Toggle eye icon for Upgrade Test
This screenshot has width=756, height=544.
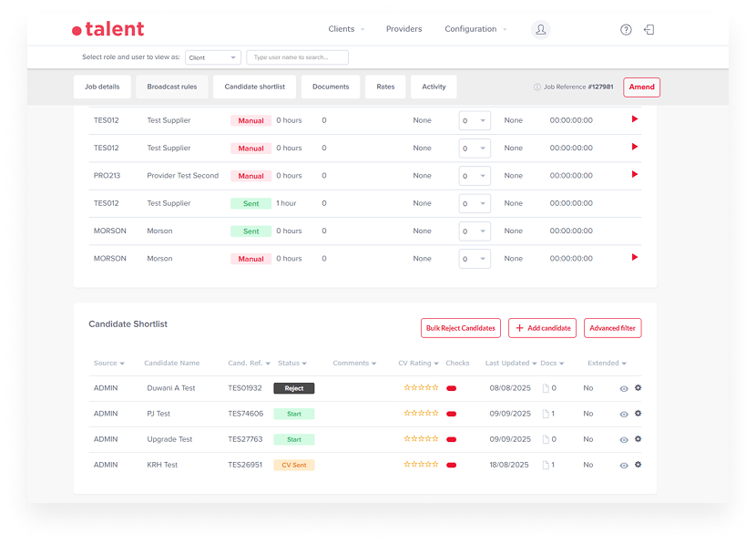point(624,439)
